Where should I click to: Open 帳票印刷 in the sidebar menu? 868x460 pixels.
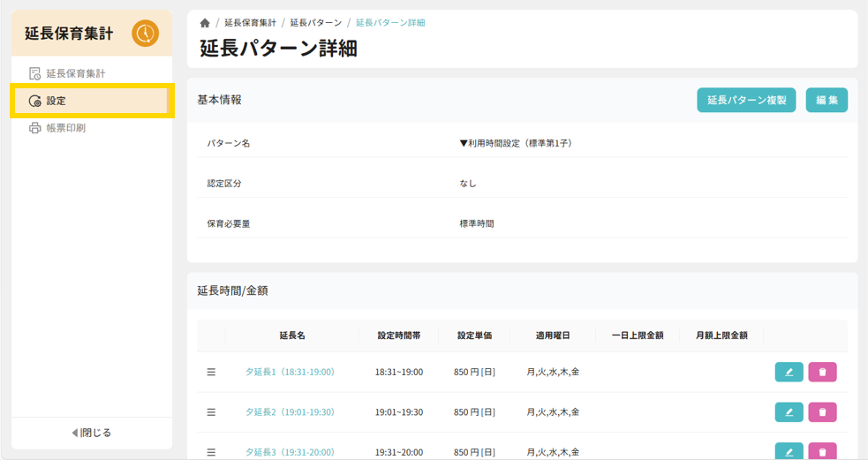[65, 128]
